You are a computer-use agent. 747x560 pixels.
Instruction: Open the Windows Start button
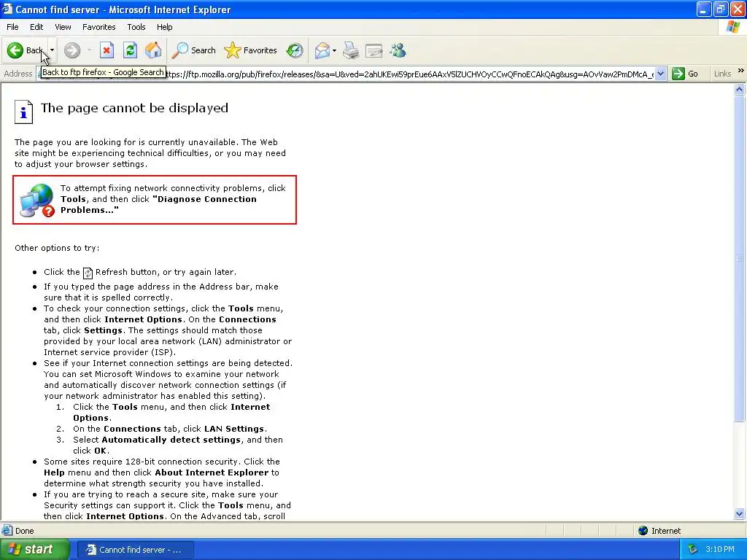pos(35,550)
